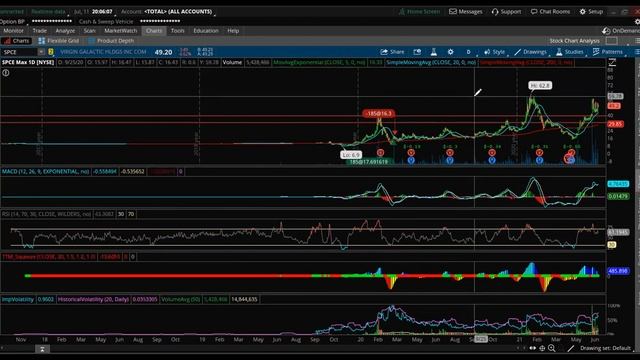Click the RSI study title
The height and width of the screenshot is (360, 640).
point(46,214)
